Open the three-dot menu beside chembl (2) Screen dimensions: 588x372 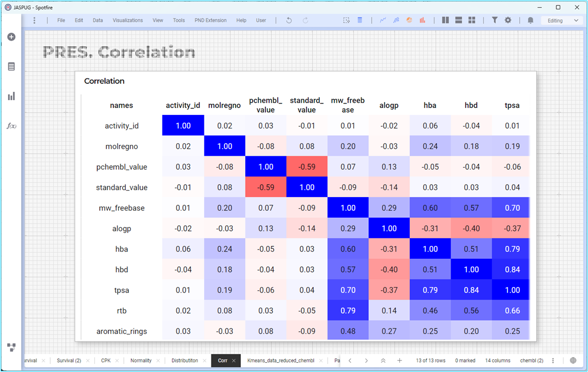pyautogui.click(x=553, y=361)
